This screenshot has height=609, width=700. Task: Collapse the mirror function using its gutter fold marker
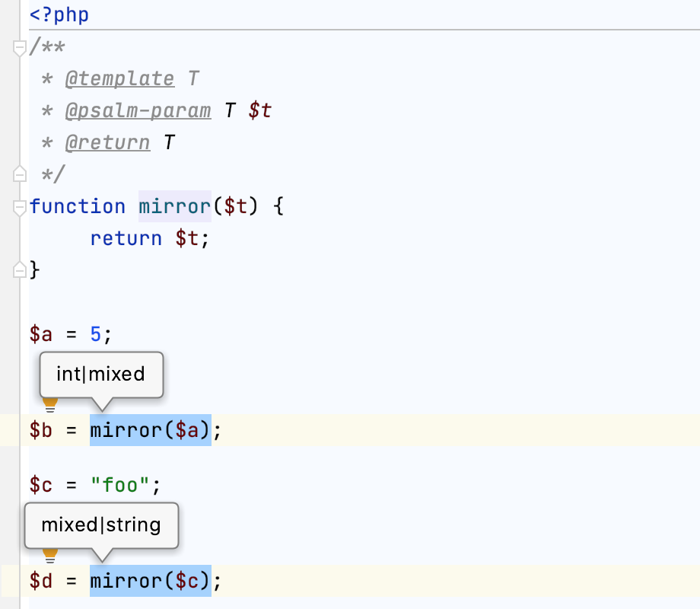coord(21,207)
